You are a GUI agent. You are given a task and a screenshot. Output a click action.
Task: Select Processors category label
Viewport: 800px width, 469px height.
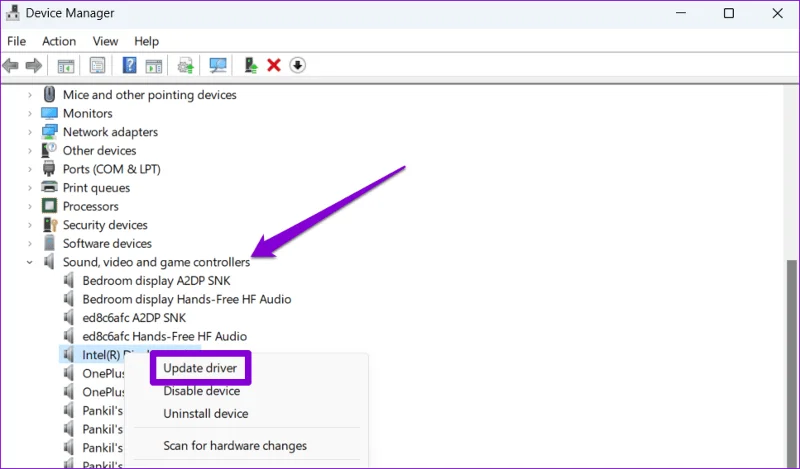pyautogui.click(x=90, y=206)
